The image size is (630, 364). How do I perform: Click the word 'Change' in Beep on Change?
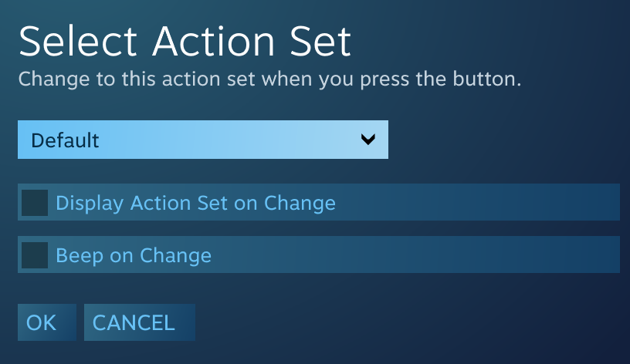pyautogui.click(x=175, y=255)
